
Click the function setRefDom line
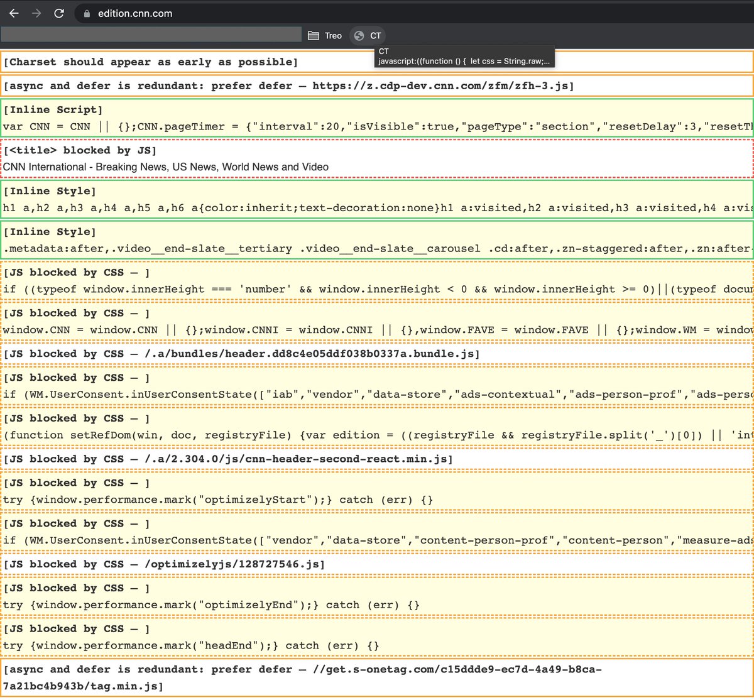click(x=377, y=435)
